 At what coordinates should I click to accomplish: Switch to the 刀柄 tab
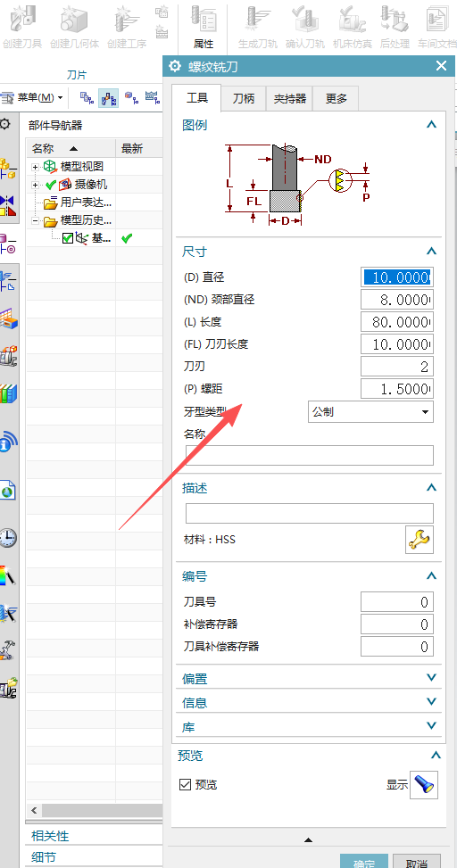tap(243, 98)
